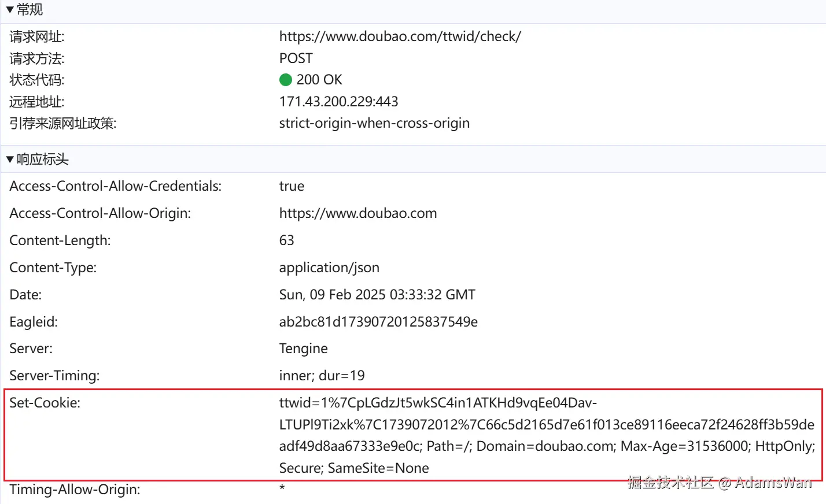Click the 常规 section header title
This screenshot has height=504, width=826.
click(30, 10)
